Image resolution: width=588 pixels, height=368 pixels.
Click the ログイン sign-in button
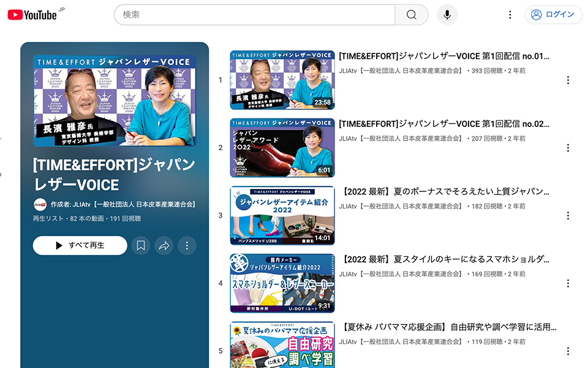coord(554,15)
